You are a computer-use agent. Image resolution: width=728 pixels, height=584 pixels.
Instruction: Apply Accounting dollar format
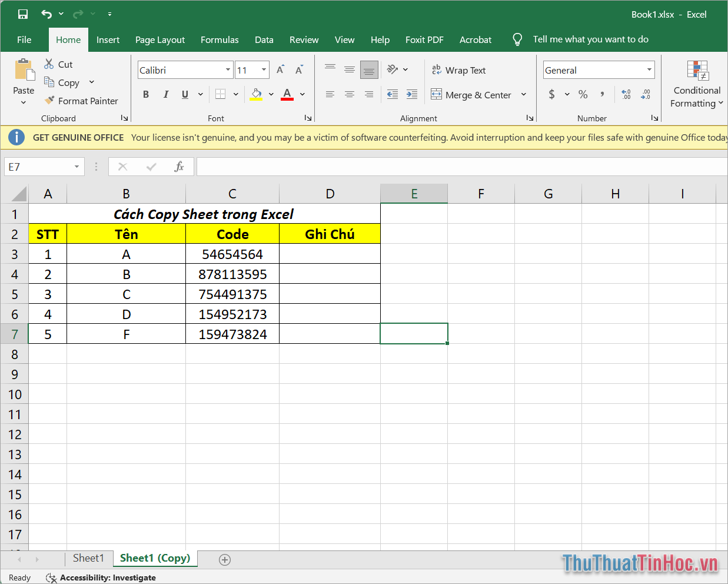click(551, 94)
